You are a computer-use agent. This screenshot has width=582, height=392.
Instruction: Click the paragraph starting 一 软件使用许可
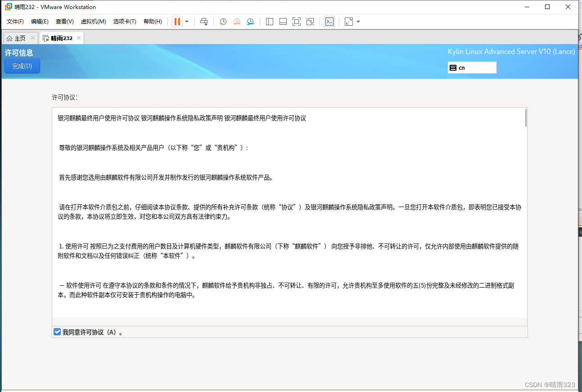(286, 290)
